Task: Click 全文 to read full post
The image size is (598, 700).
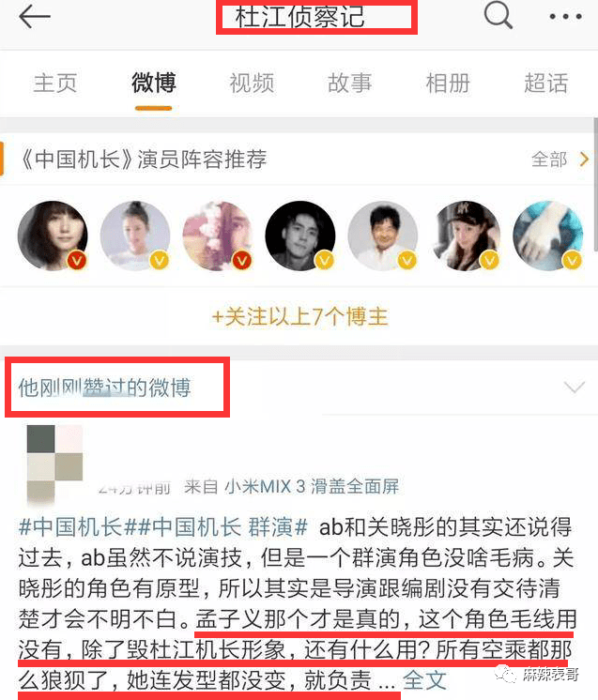Action: point(424,680)
